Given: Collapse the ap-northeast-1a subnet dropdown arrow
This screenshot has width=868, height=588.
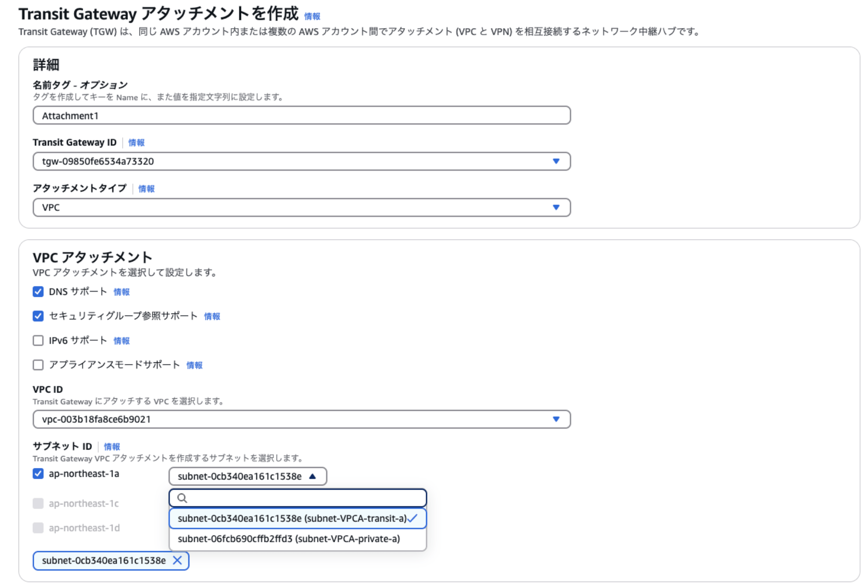Looking at the screenshot, I should pyautogui.click(x=313, y=476).
